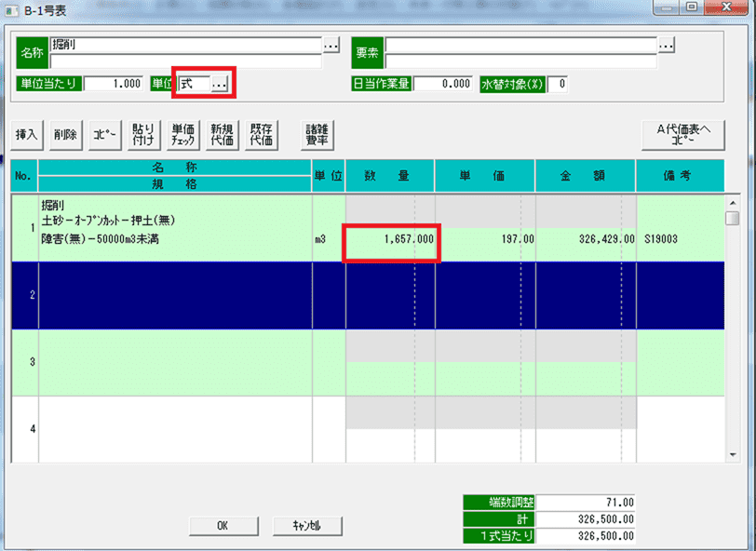Viewport: 756px width, 551px height.
Task: Click the 水替対象(%) input field
Action: [558, 84]
